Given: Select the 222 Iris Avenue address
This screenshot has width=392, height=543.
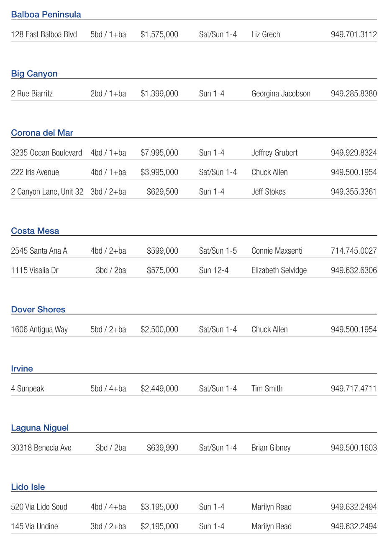Looking at the screenshot, I should coord(35,172).
